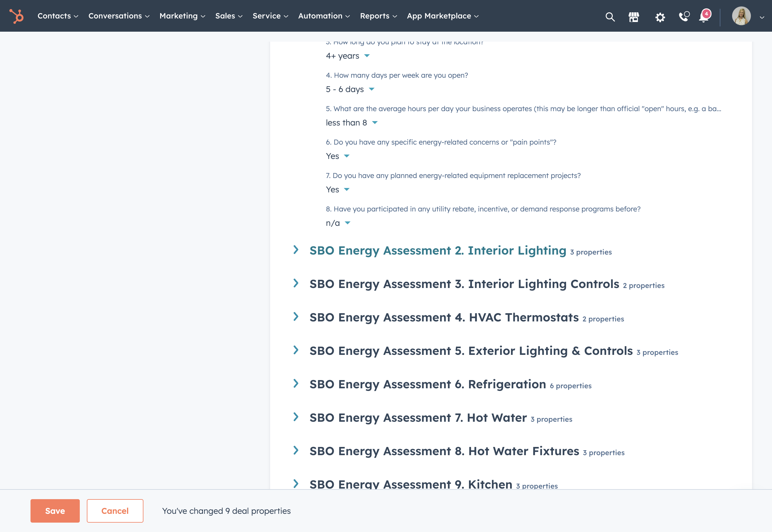Open the Reports menu
772x532 pixels.
379,16
